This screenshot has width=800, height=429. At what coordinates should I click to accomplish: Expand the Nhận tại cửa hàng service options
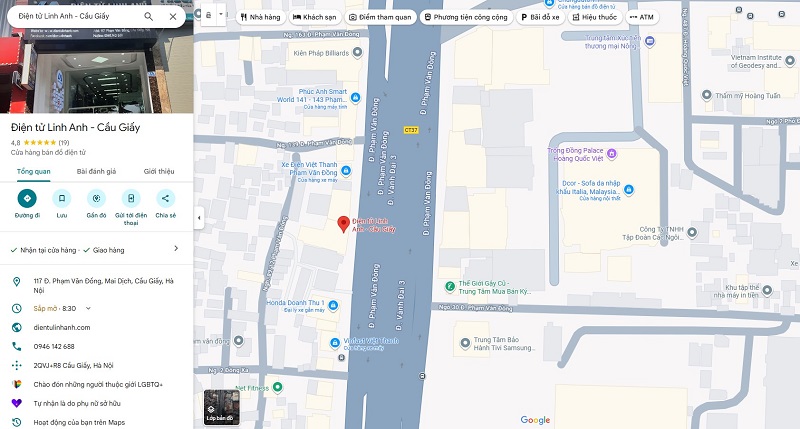tap(96, 250)
